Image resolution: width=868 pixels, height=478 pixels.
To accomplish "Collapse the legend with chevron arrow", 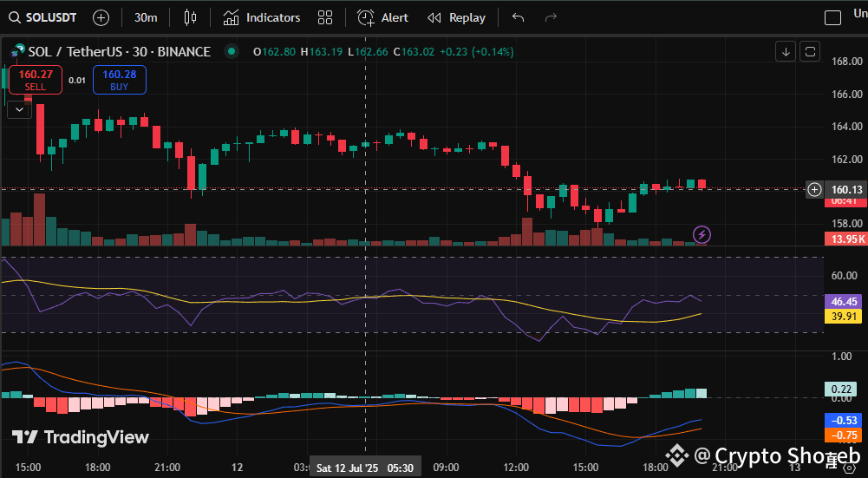I will 18,109.
